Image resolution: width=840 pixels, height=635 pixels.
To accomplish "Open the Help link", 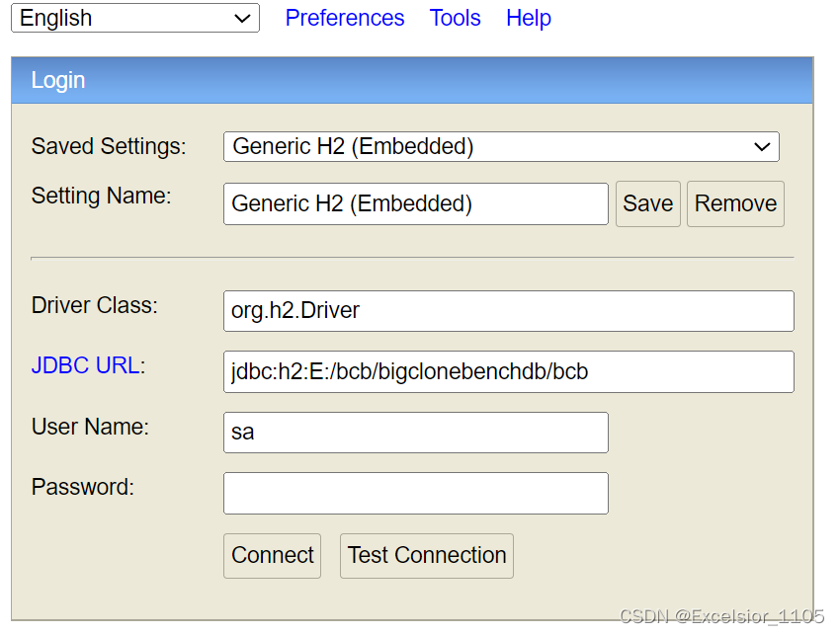I will tap(529, 18).
